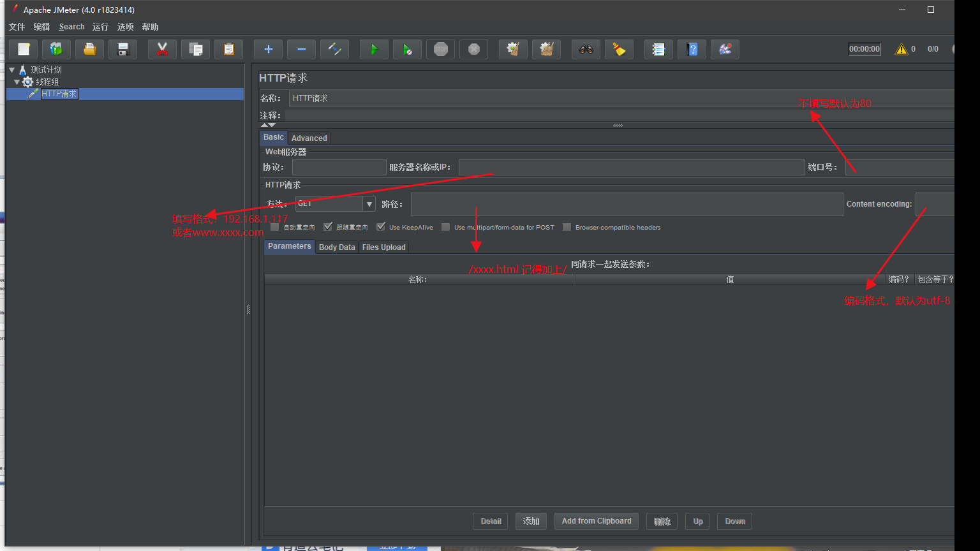Click the New test plan icon

point(24,49)
